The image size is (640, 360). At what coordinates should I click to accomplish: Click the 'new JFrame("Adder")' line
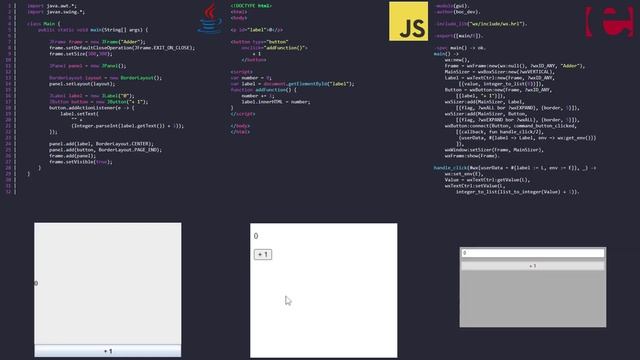[97, 42]
